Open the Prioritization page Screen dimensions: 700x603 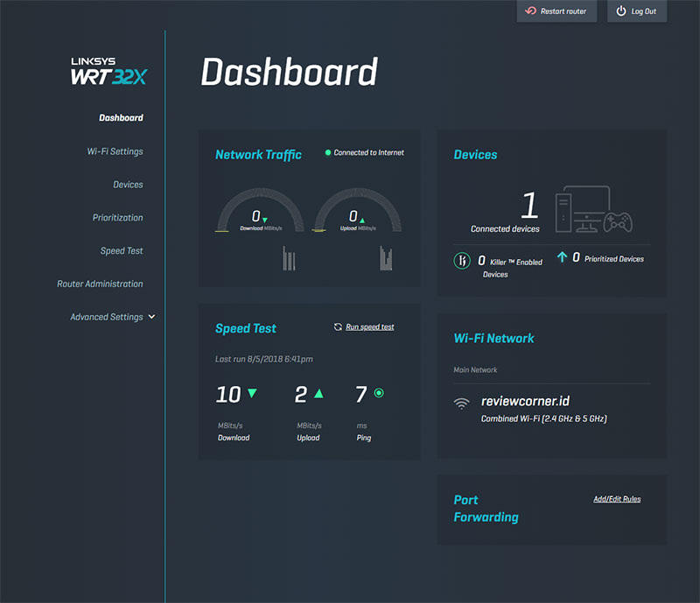117,218
